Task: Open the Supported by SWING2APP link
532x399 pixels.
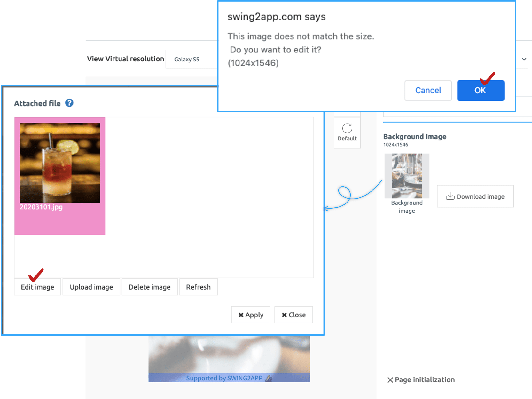Action: tap(224, 378)
